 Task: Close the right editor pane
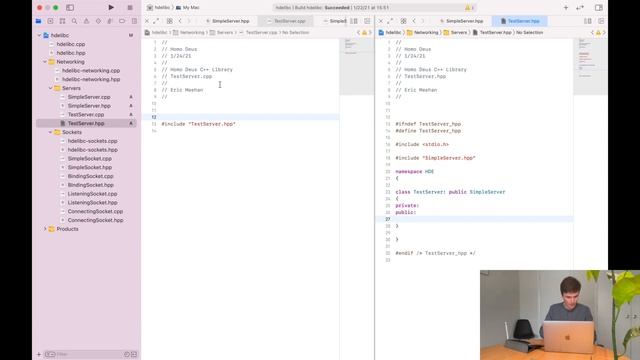tap(380, 21)
